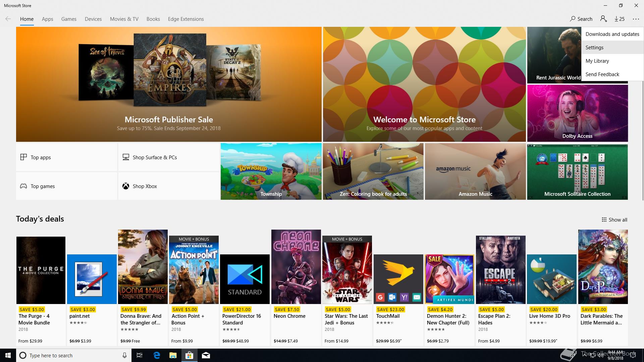Click the three-dot See more menu

pos(636,19)
